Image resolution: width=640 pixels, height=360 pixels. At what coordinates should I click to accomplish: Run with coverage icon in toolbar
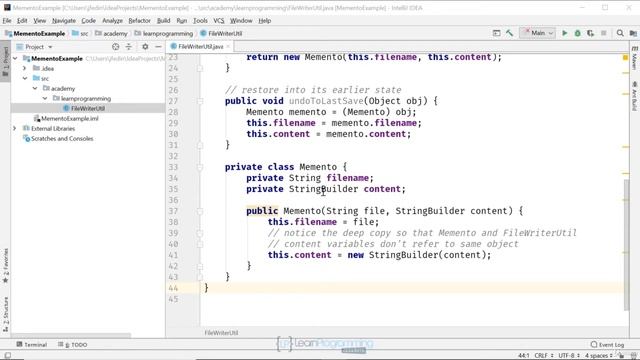(590, 33)
